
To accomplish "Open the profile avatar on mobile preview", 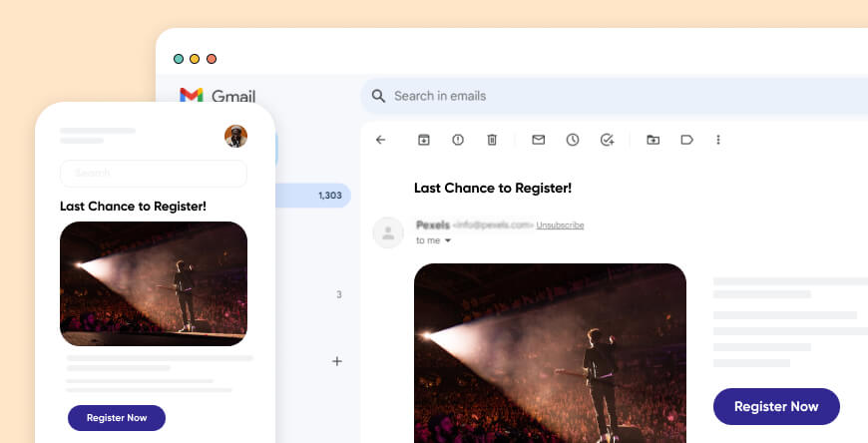I will pos(235,136).
